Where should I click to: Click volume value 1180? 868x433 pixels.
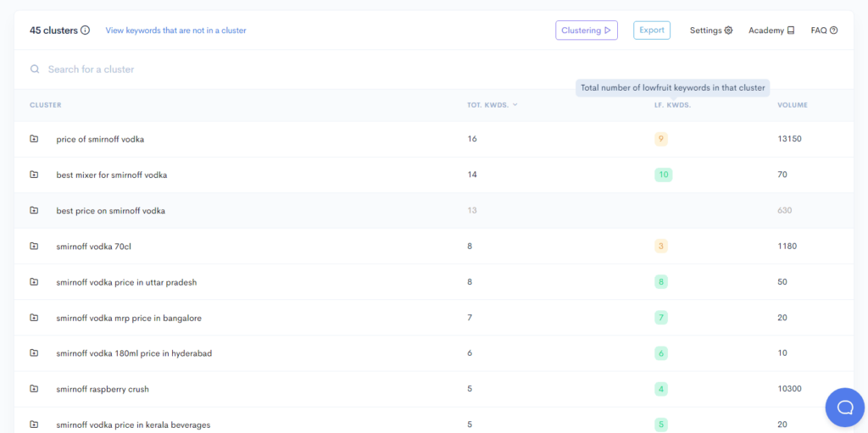787,247
